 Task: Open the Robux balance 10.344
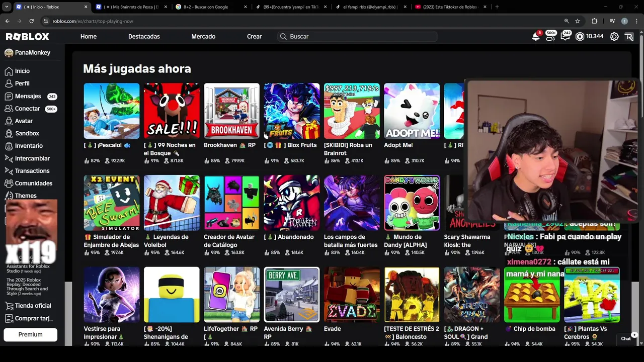point(590,37)
